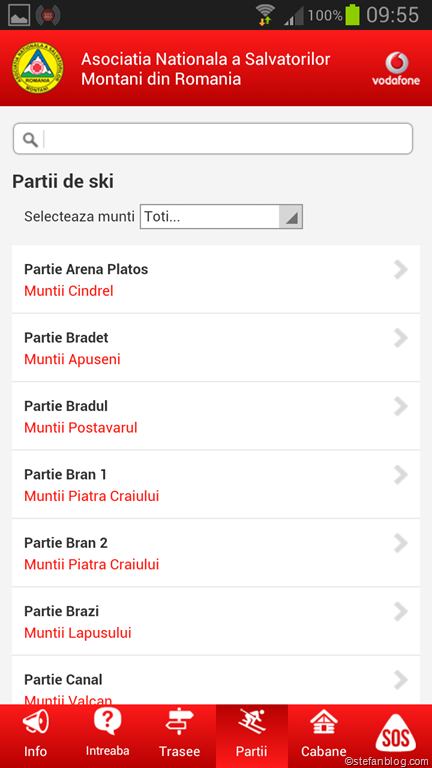Open the Selecteaza munti dropdown

click(221, 216)
